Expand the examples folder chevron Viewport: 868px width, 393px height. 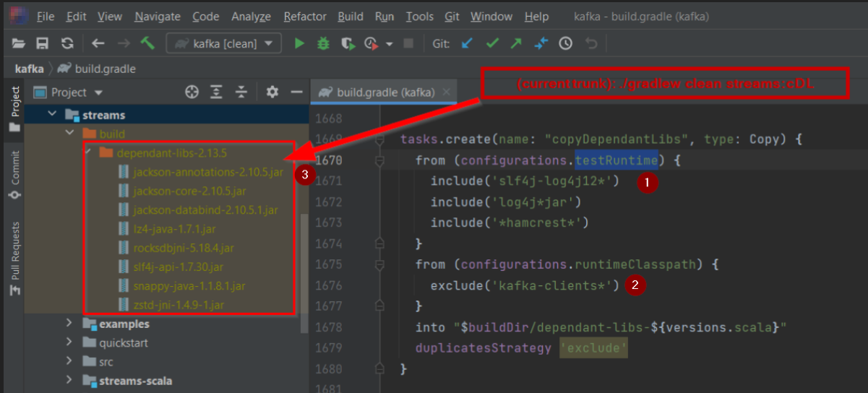click(69, 323)
